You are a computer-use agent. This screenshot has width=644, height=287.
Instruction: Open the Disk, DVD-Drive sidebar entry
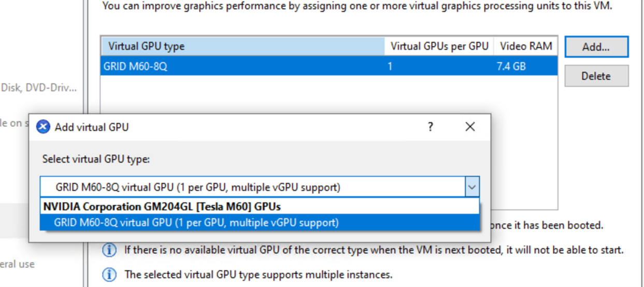[x=39, y=88]
